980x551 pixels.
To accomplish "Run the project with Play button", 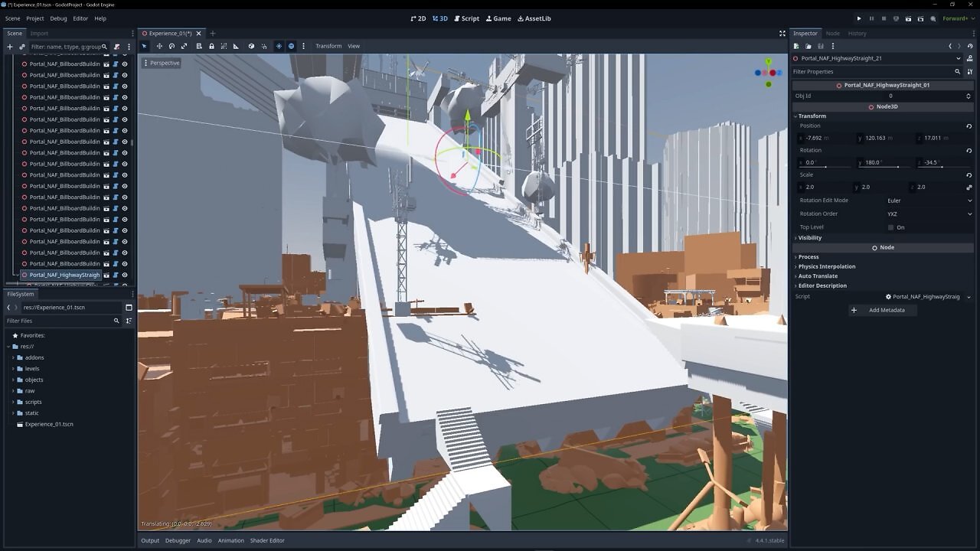I will [858, 18].
